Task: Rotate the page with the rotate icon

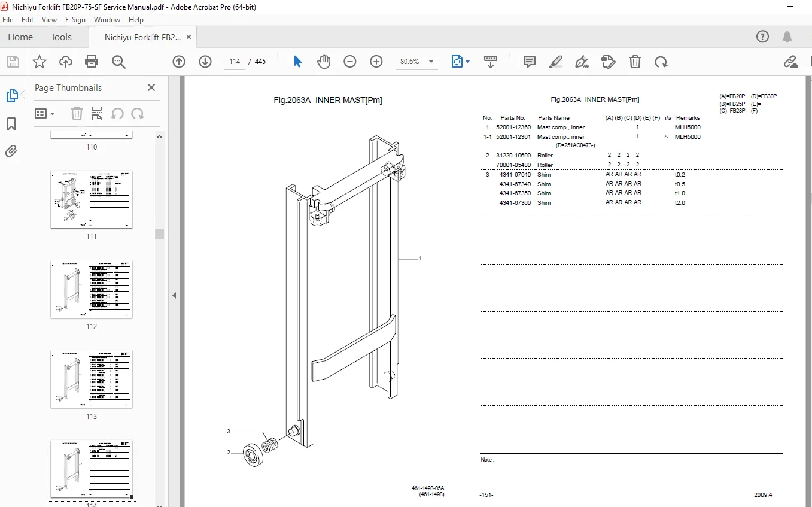Action: tap(661, 62)
